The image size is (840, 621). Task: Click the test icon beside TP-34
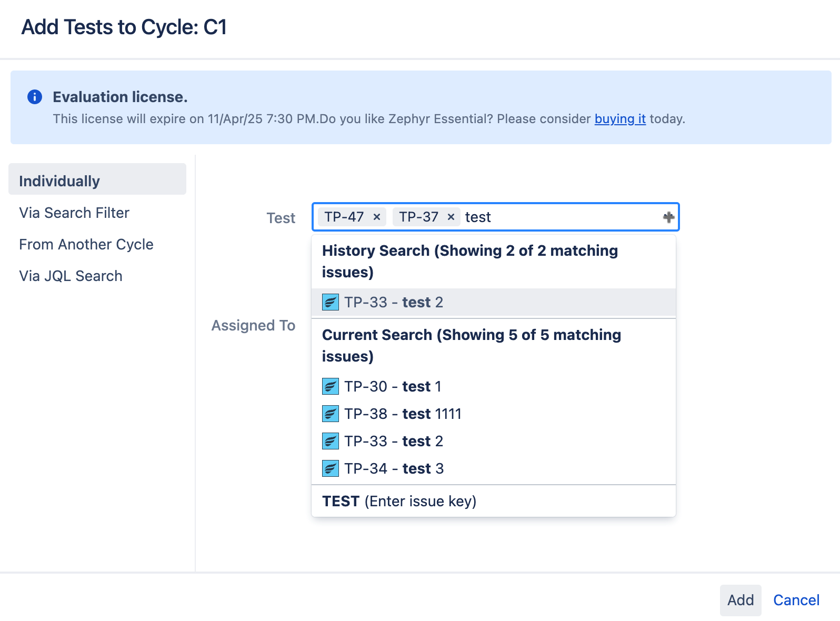pos(330,468)
